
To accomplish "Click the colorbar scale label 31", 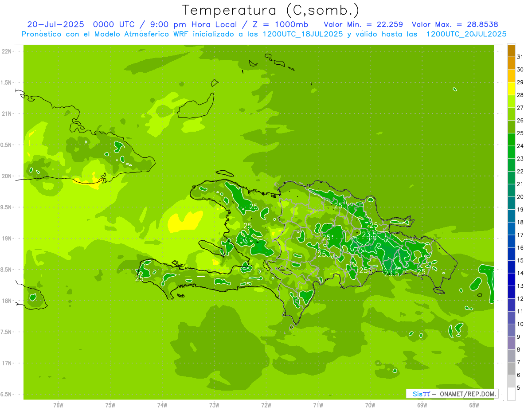I will pos(520,57).
